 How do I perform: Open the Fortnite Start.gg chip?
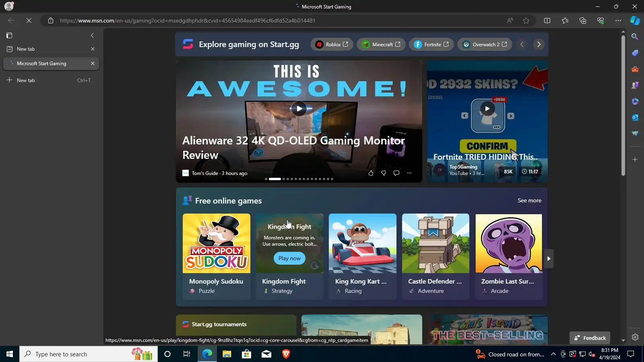(x=431, y=44)
